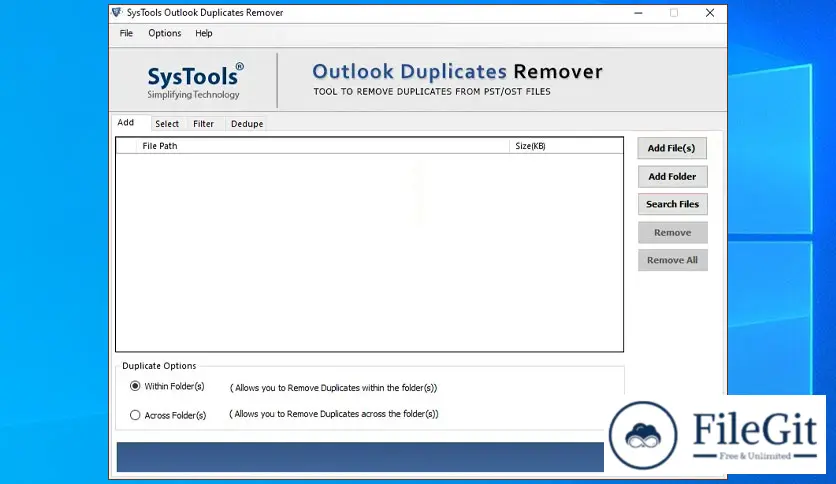This screenshot has width=836, height=484.
Task: Click the Size(KB) column header
Action: 566,146
